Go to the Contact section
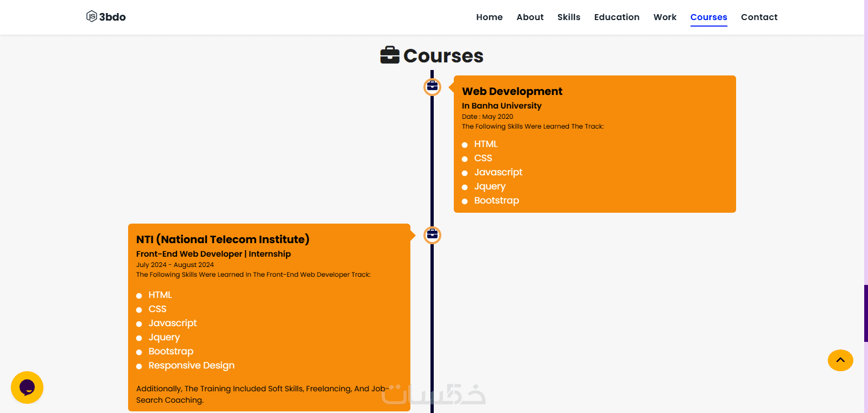Image resolution: width=868 pixels, height=413 pixels. [x=759, y=17]
